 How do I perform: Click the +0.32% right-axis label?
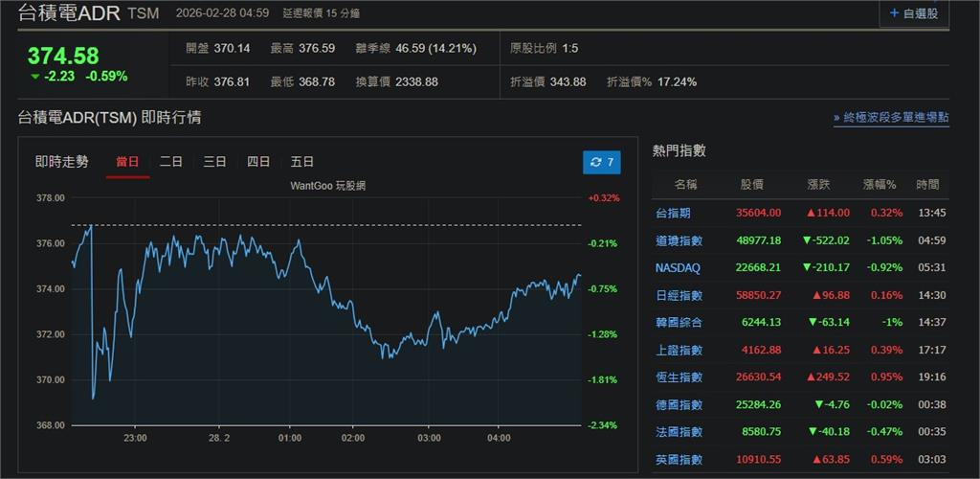(604, 198)
